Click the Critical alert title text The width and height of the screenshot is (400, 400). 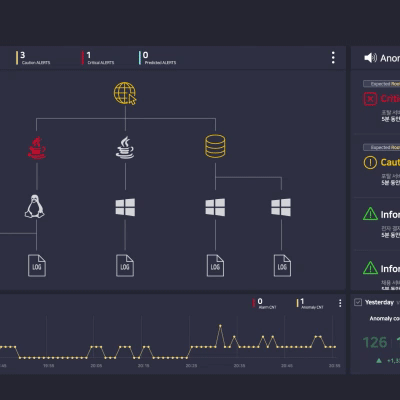tap(390, 99)
